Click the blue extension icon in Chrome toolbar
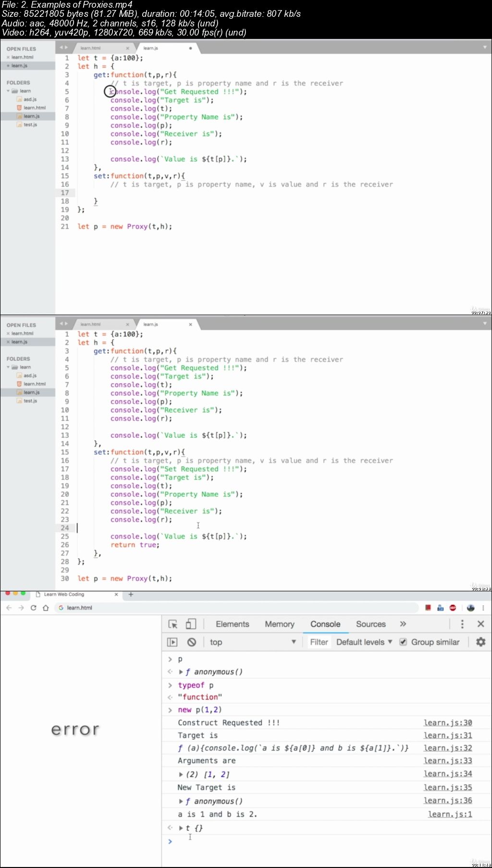 click(440, 608)
